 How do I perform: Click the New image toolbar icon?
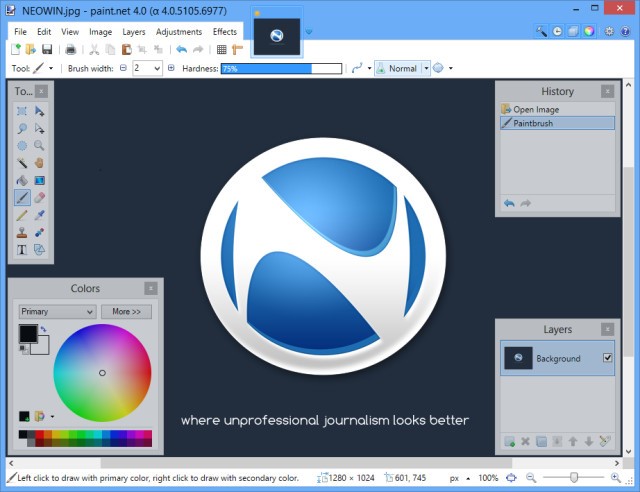(x=16, y=49)
